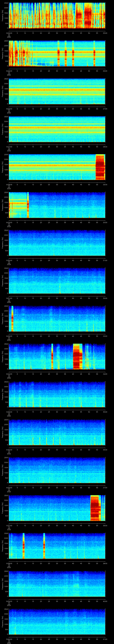Select the narrow burst near 8:38:09
This screenshot has height=644, width=114.
pyautogui.click(x=24, y=546)
